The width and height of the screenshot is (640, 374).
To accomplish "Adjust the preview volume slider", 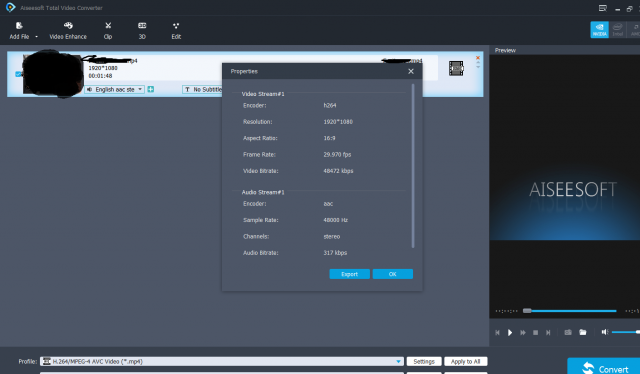I will [625, 332].
